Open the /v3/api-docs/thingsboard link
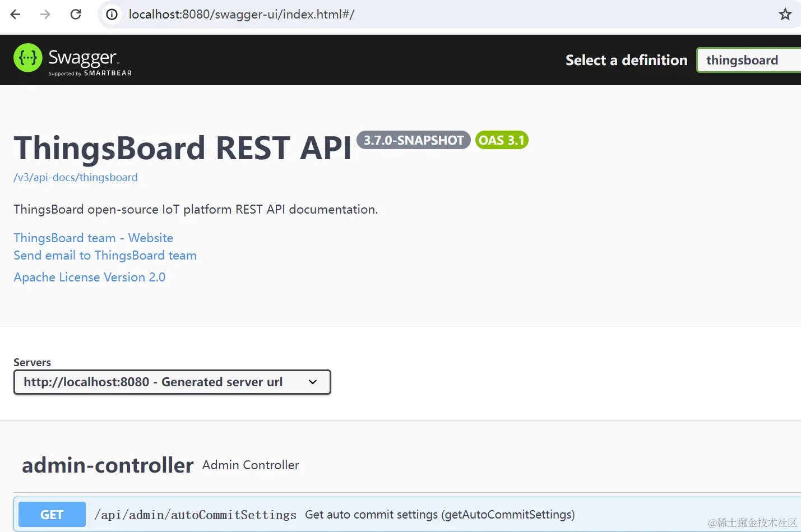Screen dimensions: 801x532 click(76, 178)
